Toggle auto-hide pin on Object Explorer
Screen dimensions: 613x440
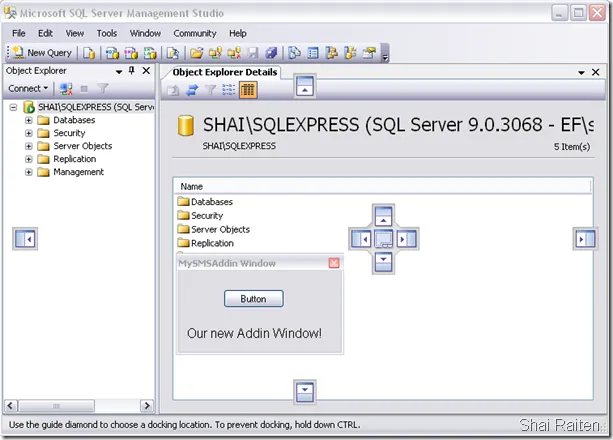(x=132, y=71)
